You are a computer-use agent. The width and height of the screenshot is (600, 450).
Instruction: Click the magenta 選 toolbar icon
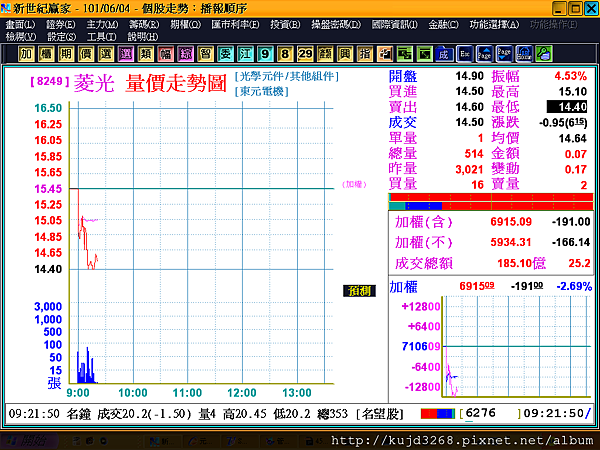click(126, 54)
